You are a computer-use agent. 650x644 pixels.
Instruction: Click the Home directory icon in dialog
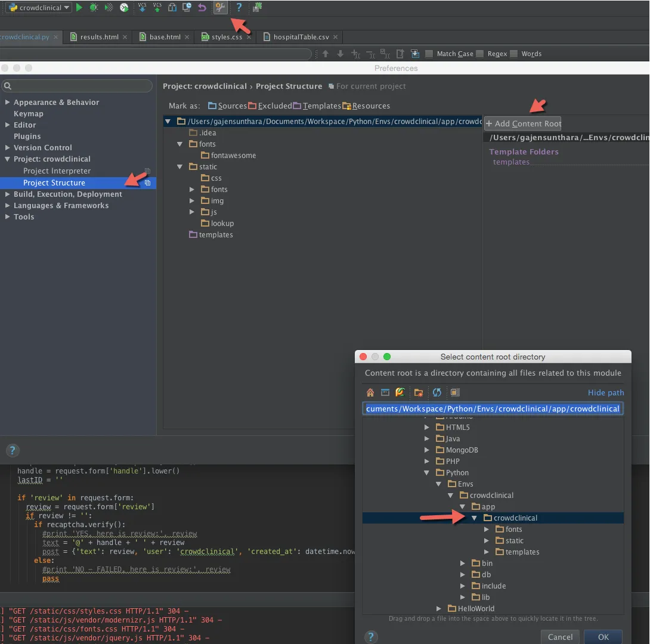pyautogui.click(x=370, y=392)
